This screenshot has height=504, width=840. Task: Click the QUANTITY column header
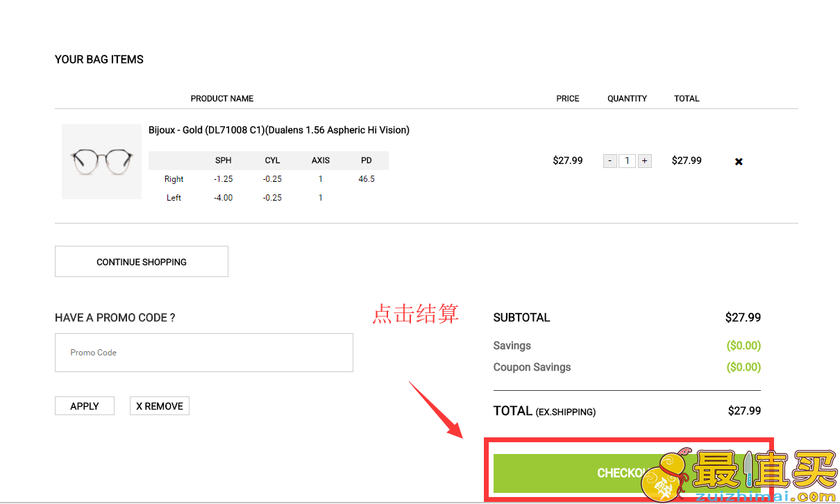[627, 99]
